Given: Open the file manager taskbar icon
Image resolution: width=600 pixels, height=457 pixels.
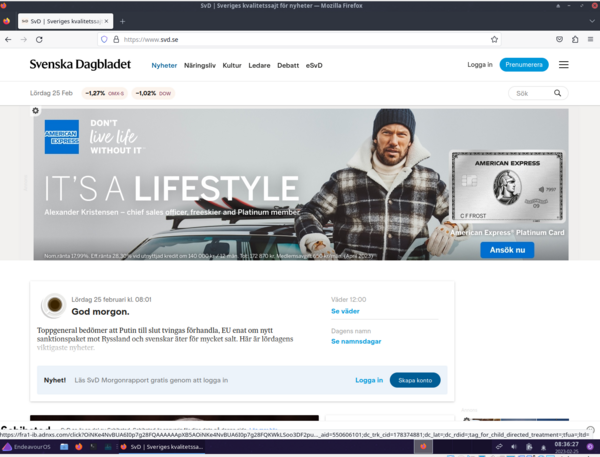Looking at the screenshot, I should tap(64, 446).
